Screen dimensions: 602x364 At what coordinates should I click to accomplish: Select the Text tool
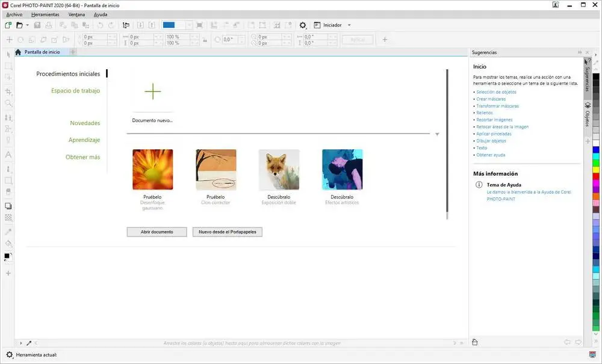coord(8,155)
